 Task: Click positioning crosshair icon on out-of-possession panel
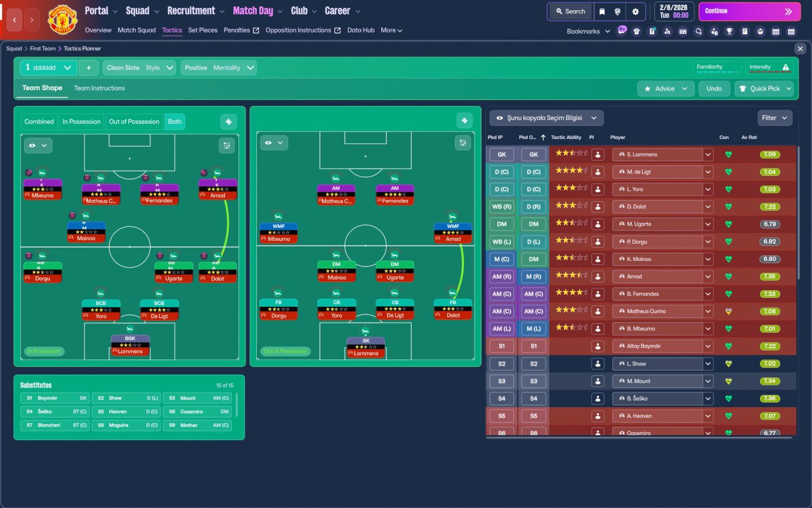click(x=464, y=121)
